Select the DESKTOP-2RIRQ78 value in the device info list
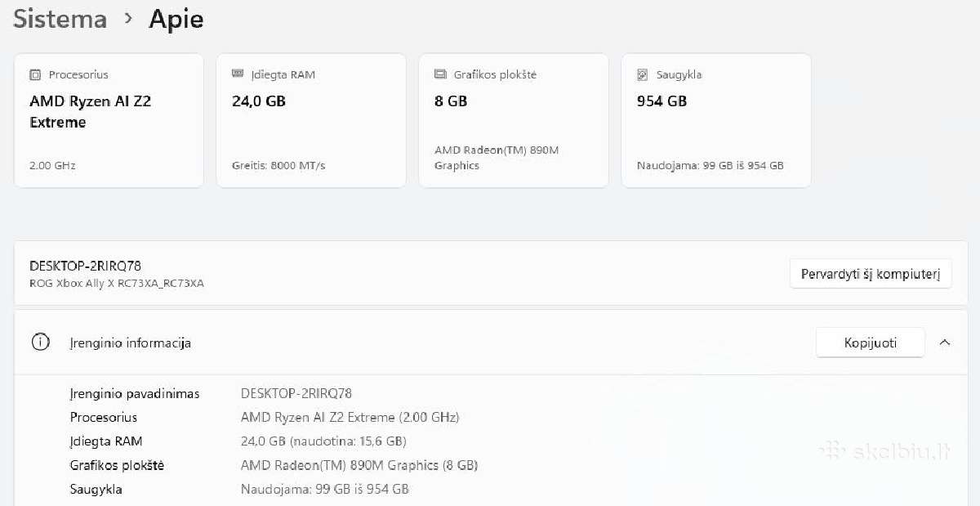 click(x=296, y=393)
